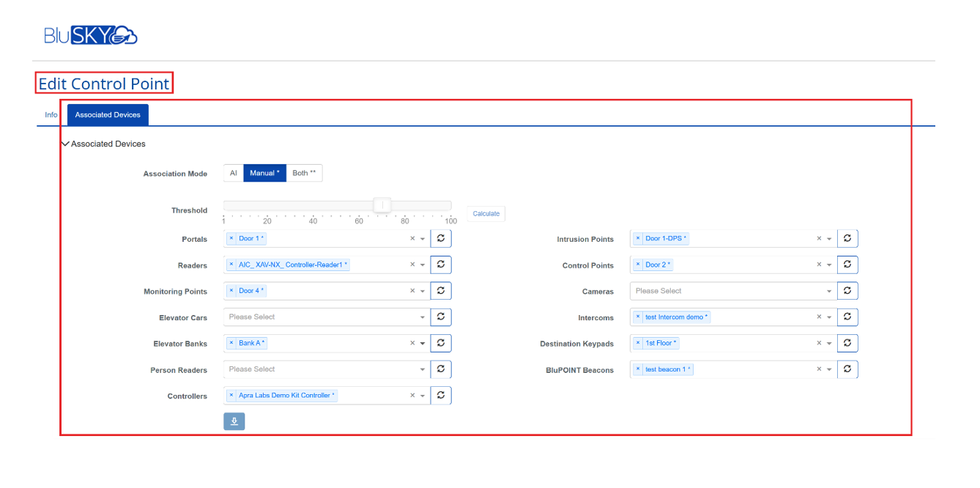Click the Calculate button
The width and height of the screenshot is (980, 488).
tap(486, 214)
